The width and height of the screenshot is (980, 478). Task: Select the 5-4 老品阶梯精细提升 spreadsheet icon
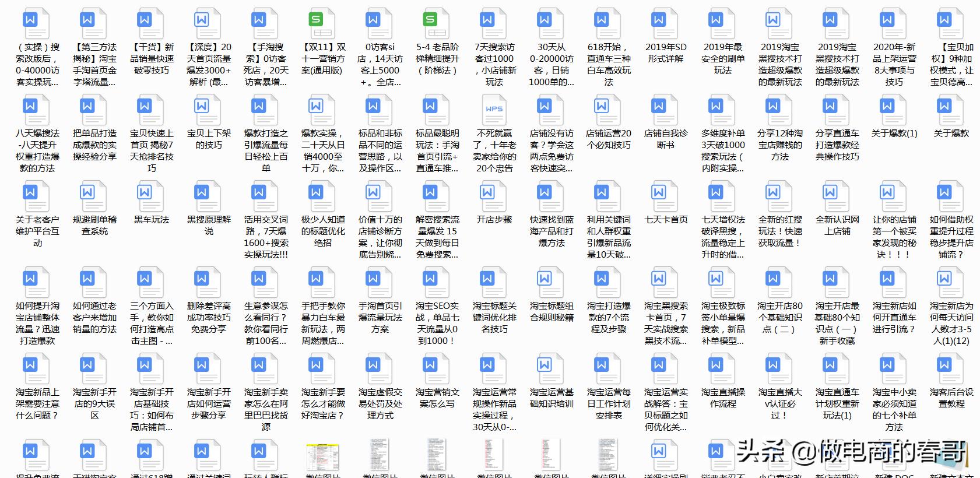point(437,24)
